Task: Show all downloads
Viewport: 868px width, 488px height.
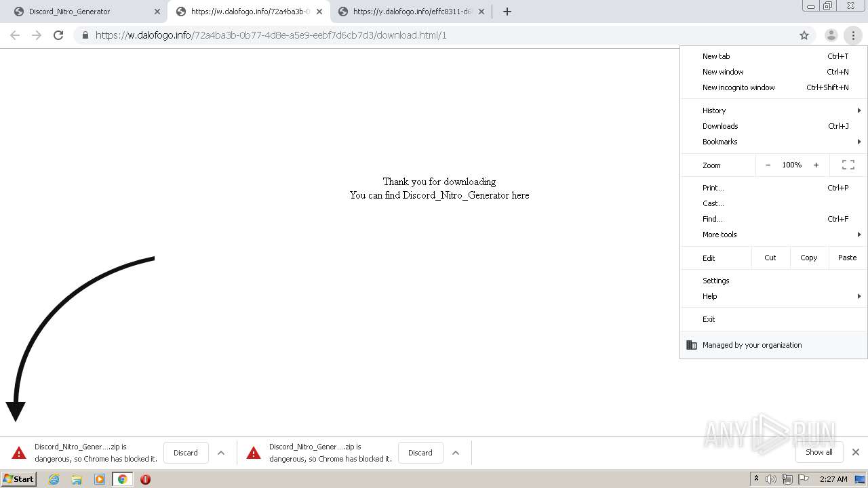Action: (818, 452)
